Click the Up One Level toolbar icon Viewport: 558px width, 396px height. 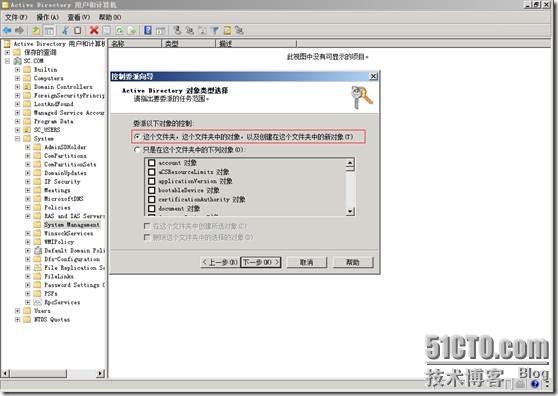coord(36,31)
